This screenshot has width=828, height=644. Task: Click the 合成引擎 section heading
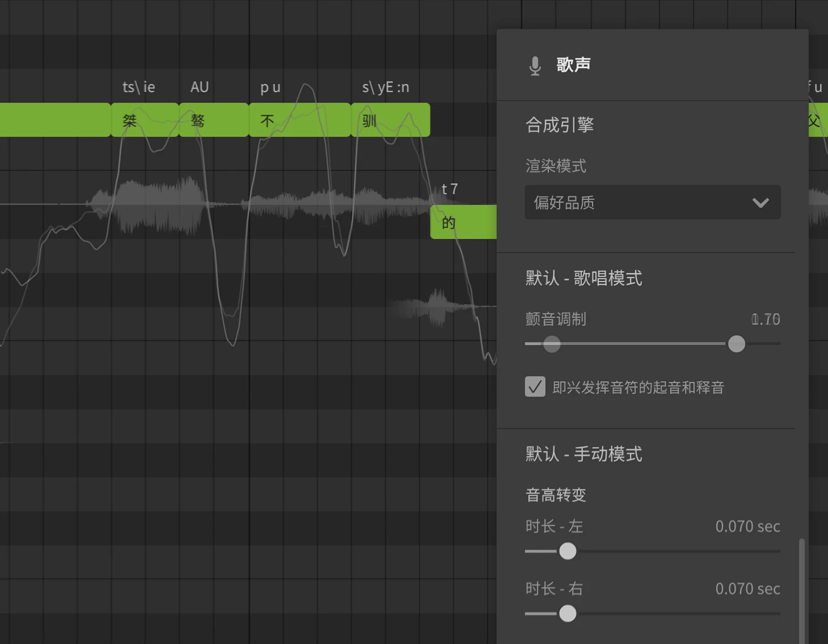coord(559,125)
